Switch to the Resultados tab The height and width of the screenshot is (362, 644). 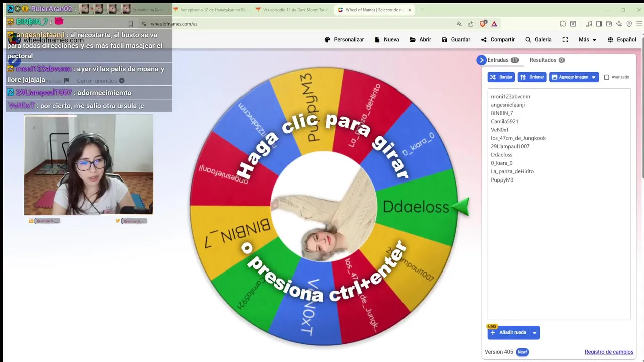[547, 60]
